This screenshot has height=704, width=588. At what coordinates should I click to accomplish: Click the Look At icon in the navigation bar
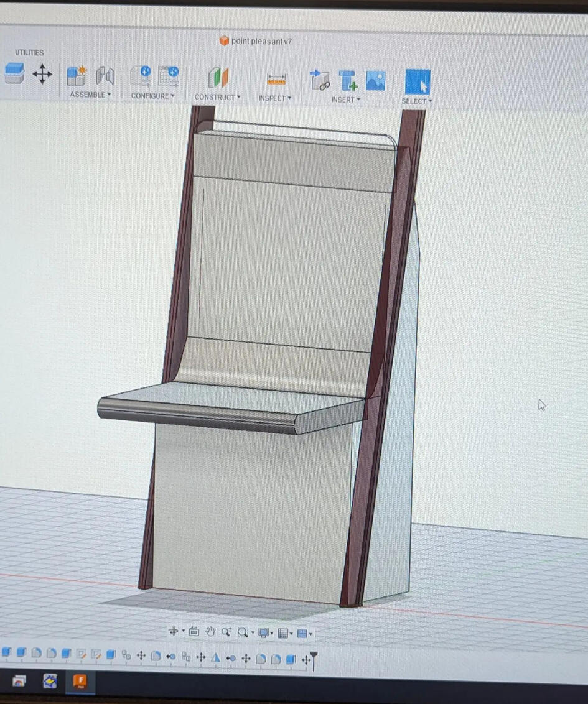click(x=194, y=632)
